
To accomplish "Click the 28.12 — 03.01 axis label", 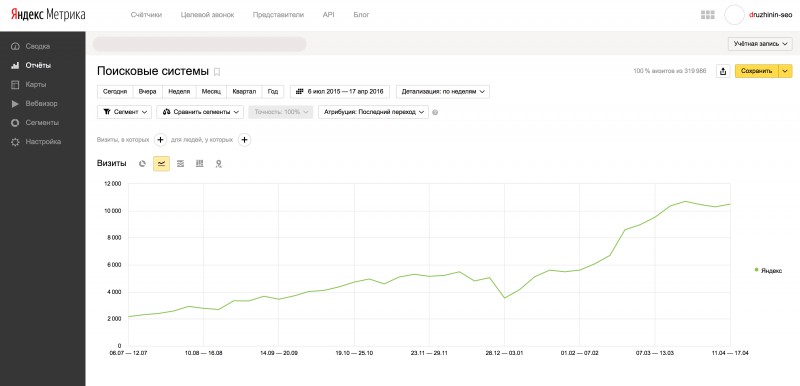I will pos(504,353).
